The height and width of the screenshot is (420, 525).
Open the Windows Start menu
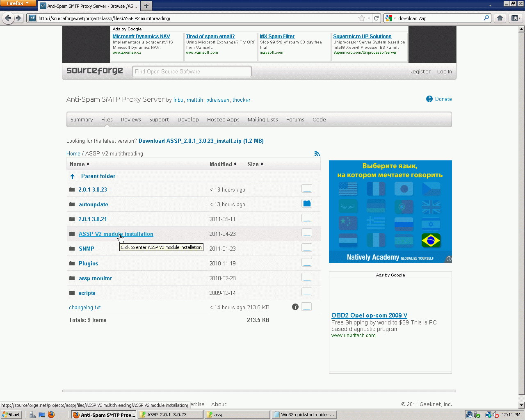(x=11, y=415)
